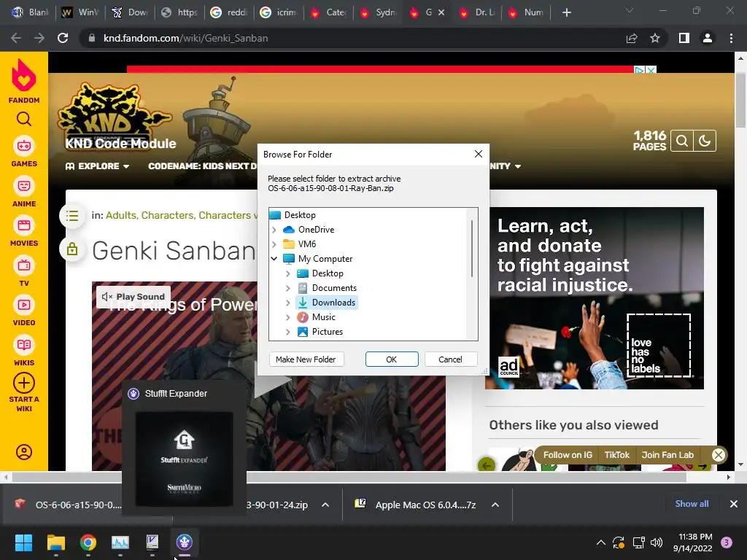Screen dimensions: 747x560
Task: Open File Explorer from taskbar
Action: pyautogui.click(x=55, y=542)
